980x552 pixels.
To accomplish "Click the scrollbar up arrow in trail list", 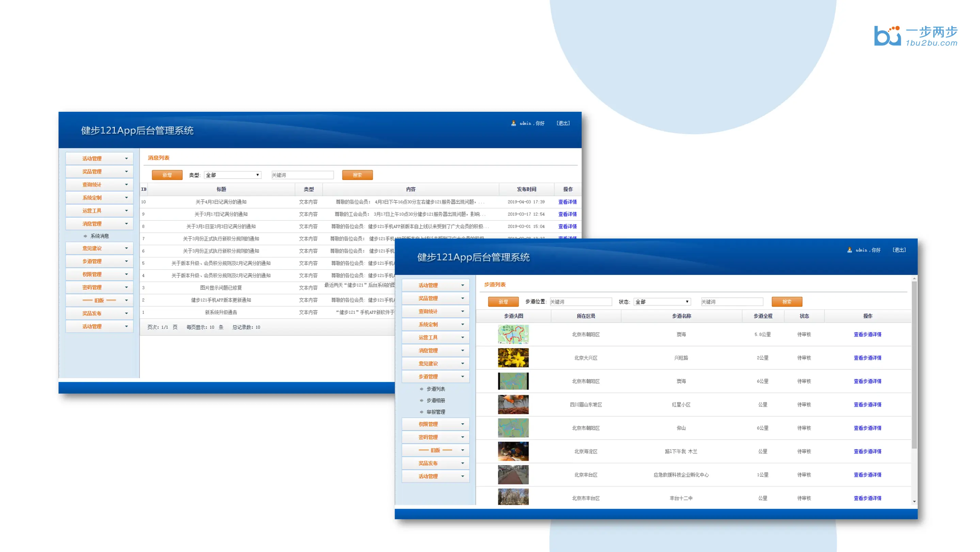I will click(914, 279).
